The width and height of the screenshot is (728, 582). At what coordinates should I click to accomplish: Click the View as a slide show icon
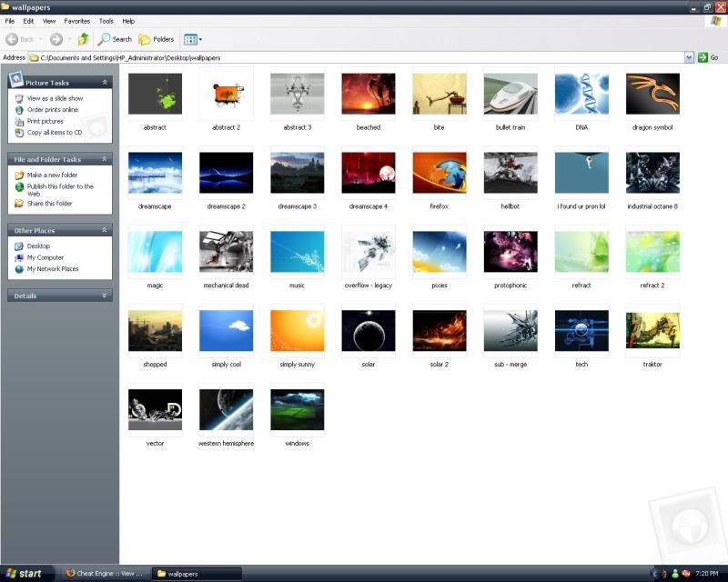[19, 98]
